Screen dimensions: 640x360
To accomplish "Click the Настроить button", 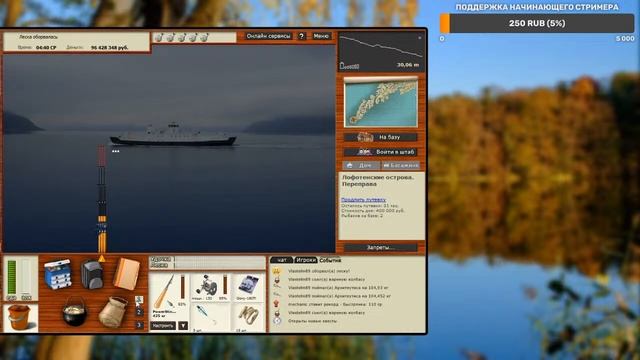I will (163, 325).
